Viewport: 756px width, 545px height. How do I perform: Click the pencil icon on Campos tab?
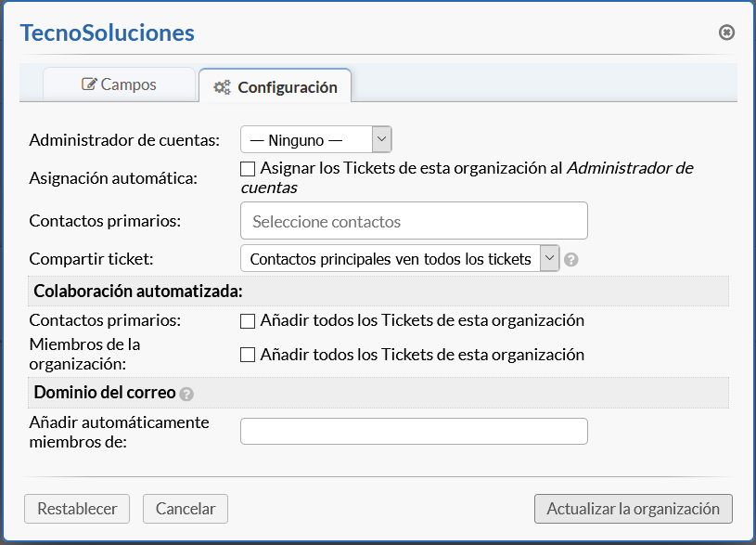coord(89,84)
